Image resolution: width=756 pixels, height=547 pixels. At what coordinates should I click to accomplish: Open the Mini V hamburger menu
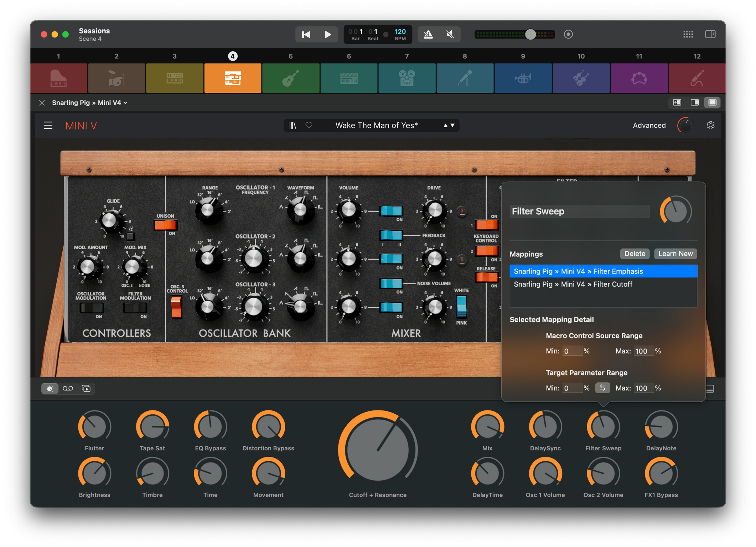click(x=48, y=126)
